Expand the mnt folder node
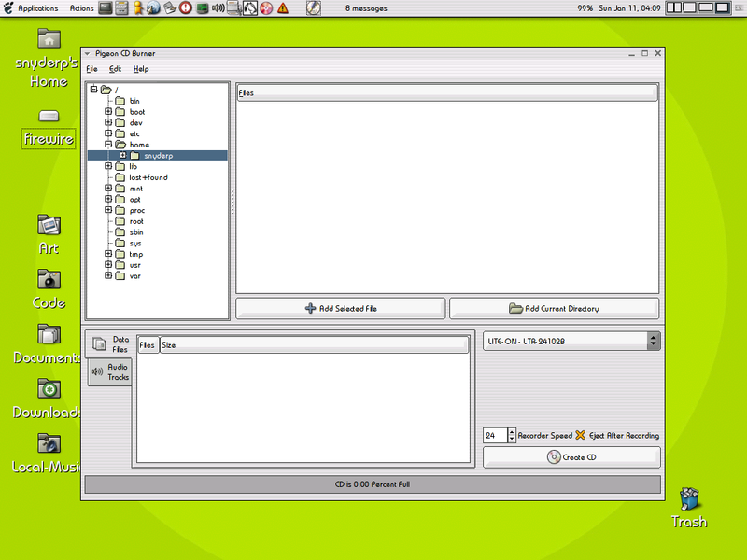This screenshot has width=747, height=560. click(108, 189)
